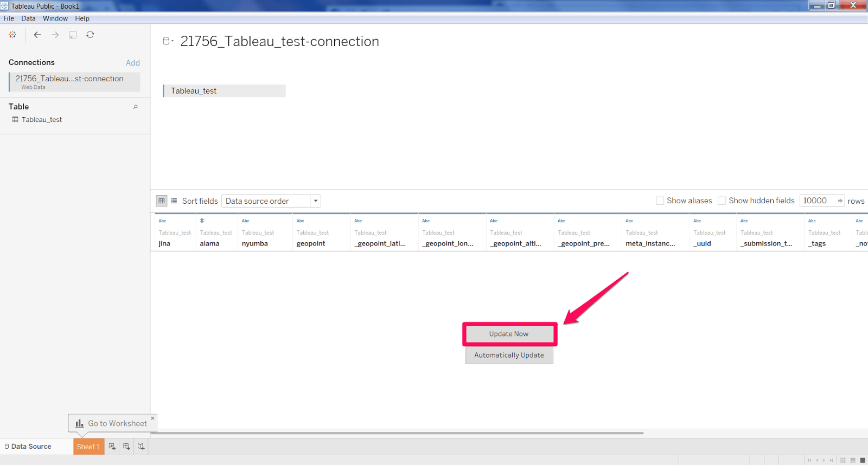Select the geopoint column header
The width and height of the screenshot is (868, 465).
(322, 232)
